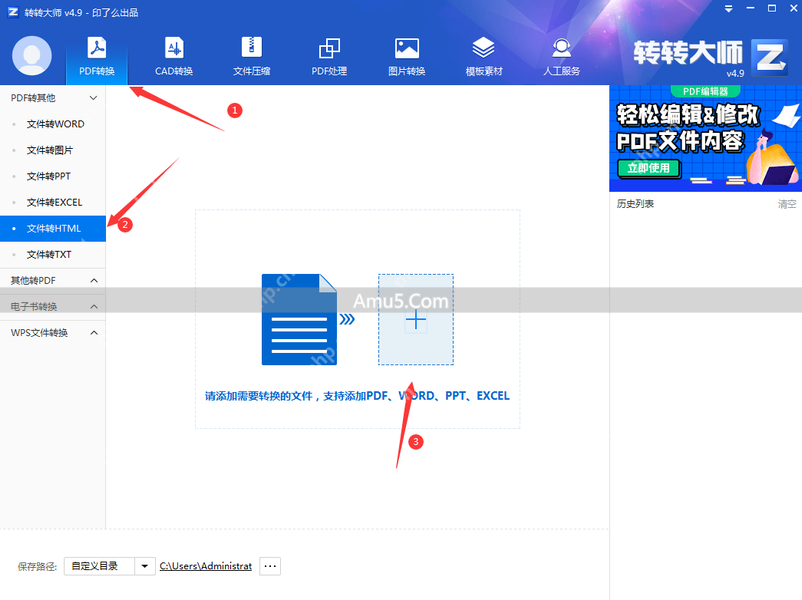Screen dimensions: 802x600
Task: Open the 图片转换 image converter
Action: 406,55
